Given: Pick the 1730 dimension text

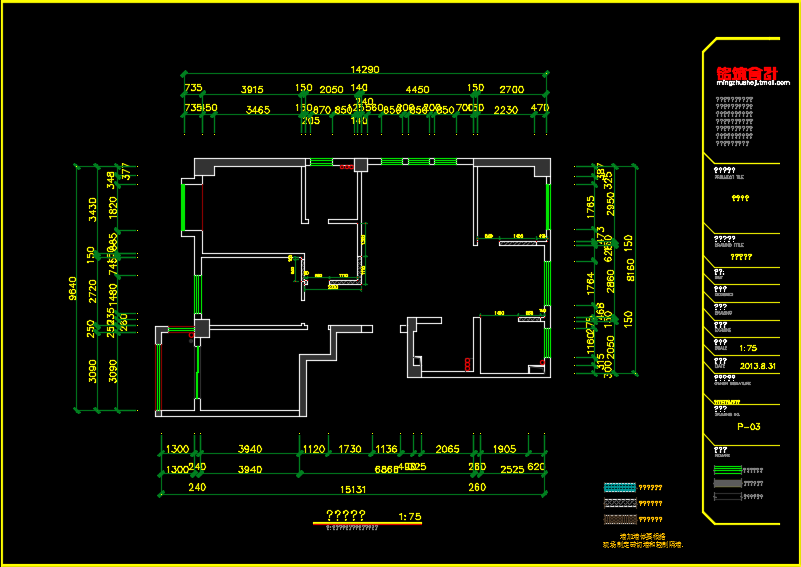Looking at the screenshot, I should (x=350, y=449).
